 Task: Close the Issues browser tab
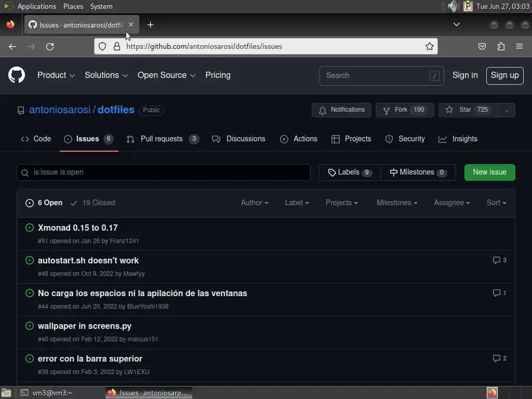tap(131, 24)
